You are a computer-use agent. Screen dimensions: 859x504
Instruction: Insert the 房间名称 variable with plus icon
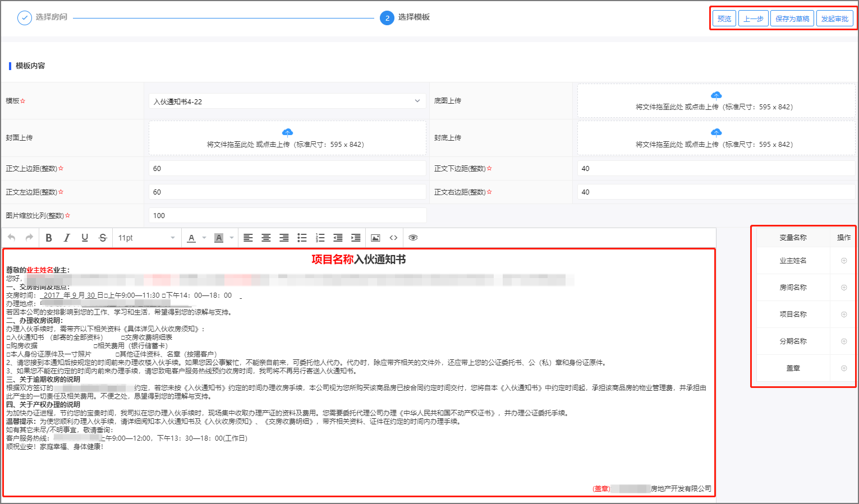coord(844,288)
